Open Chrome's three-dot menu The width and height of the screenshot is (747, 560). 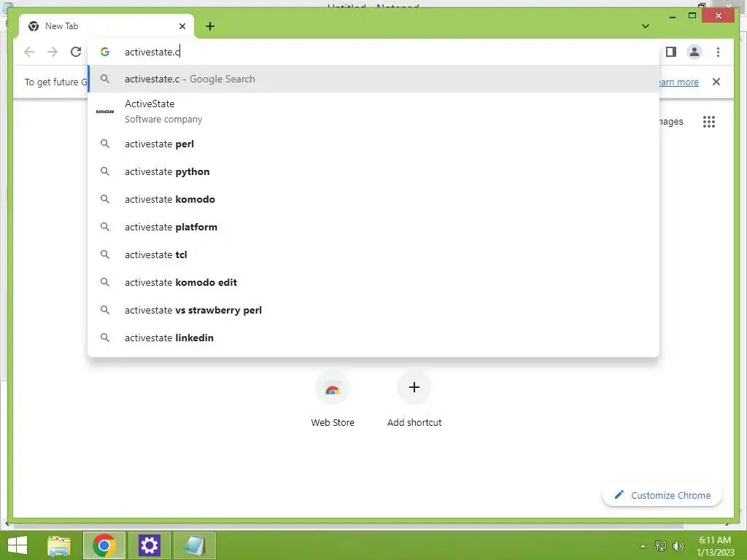(x=718, y=52)
